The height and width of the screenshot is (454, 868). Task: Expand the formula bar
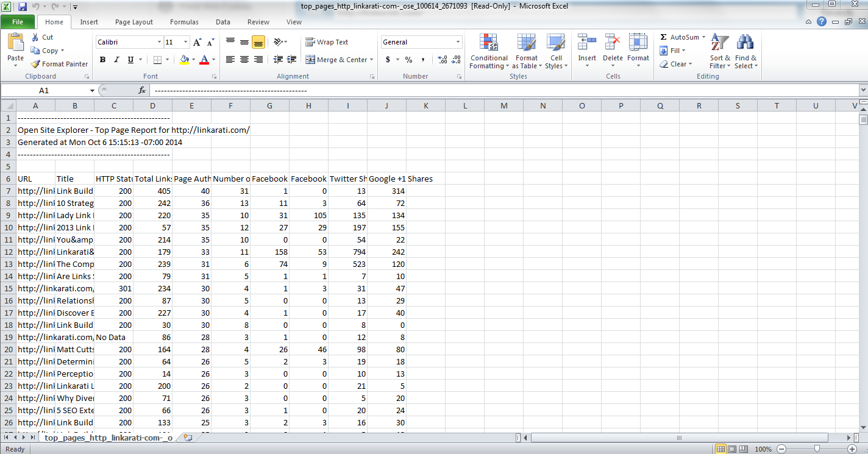coord(863,90)
